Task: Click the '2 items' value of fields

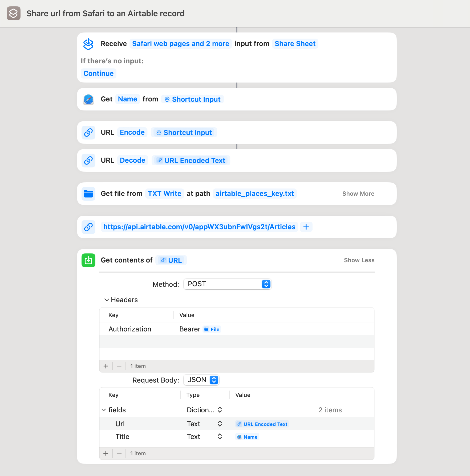Action: point(330,410)
